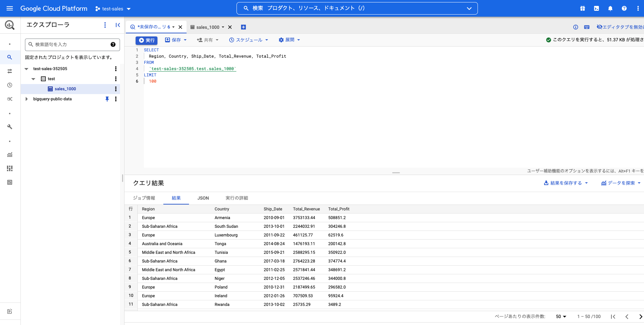Show query info icon in editor toolbar
This screenshot has width=644, height=325.
pos(576,27)
